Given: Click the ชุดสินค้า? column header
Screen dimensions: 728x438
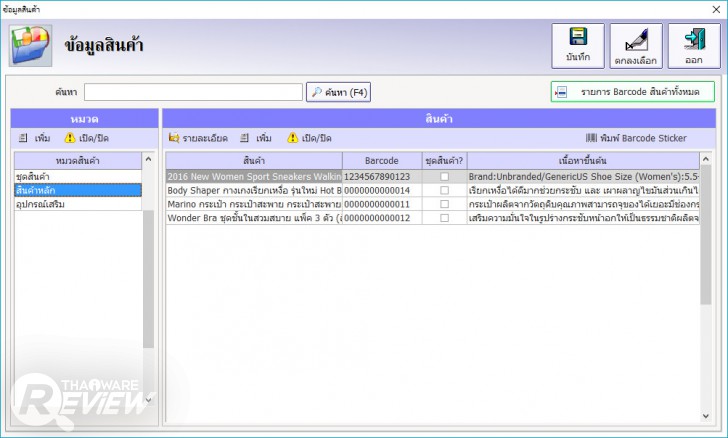Looking at the screenshot, I should tap(444, 161).
